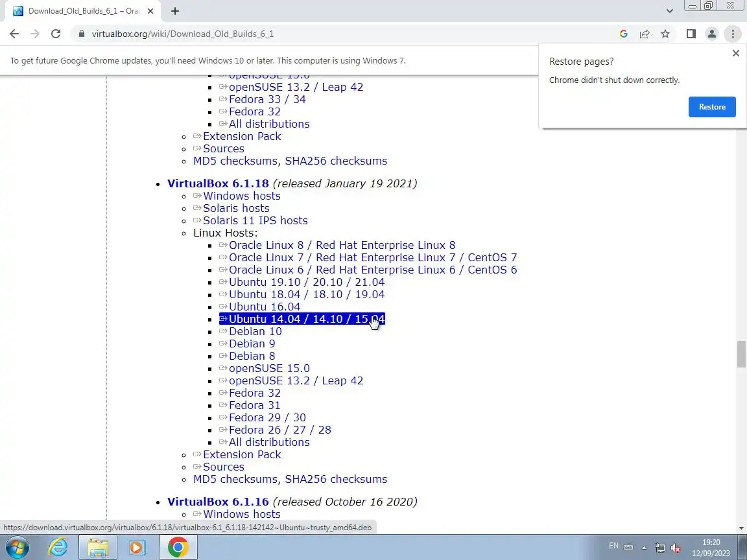Click the Restore button
Image resolution: width=747 pixels, height=560 pixels.
point(712,107)
